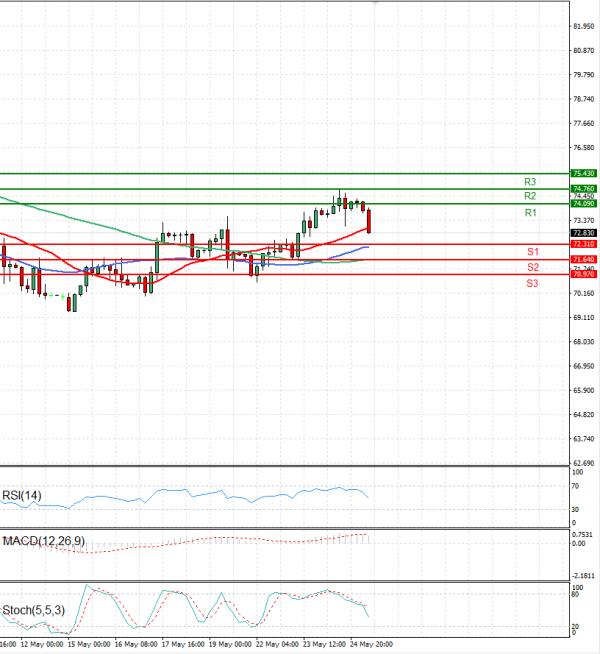Click the 62.690 price axis value
The image size is (600, 654).
pos(584,463)
